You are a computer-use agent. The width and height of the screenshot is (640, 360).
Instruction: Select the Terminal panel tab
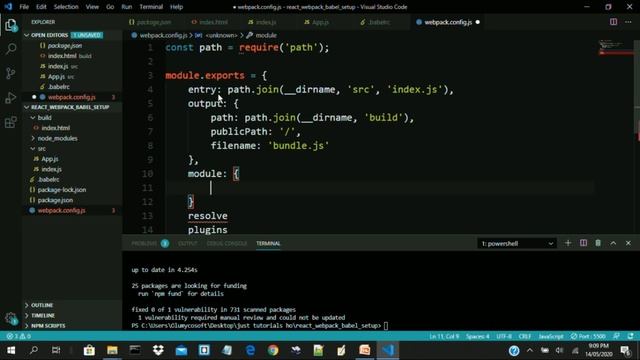[268, 243]
